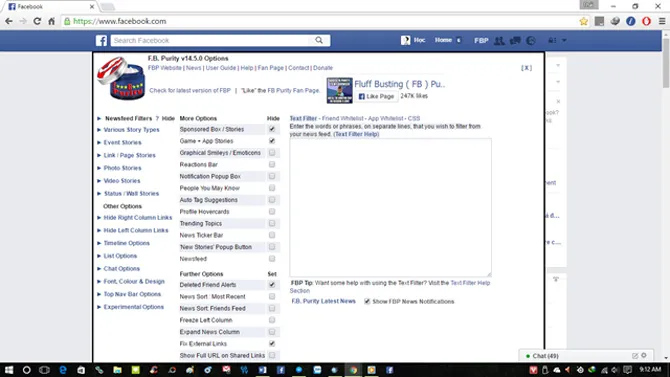Open the messages icon in top bar
This screenshot has width=670, height=377.
[515, 41]
